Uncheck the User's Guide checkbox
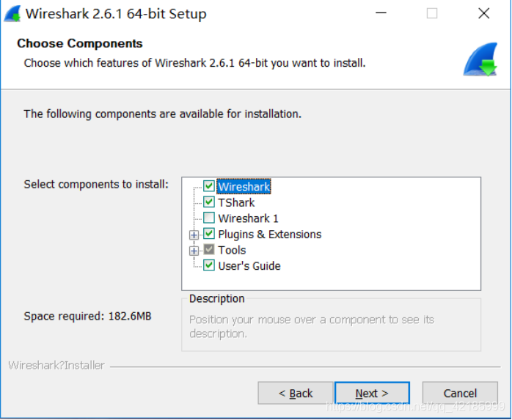This screenshot has width=512, height=420. coord(209,266)
